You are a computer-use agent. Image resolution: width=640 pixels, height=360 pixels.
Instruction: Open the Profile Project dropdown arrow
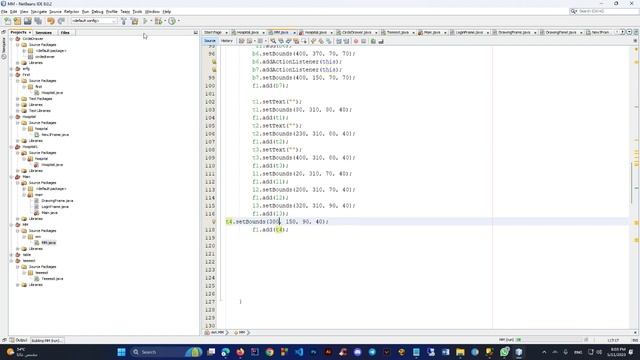(178, 21)
